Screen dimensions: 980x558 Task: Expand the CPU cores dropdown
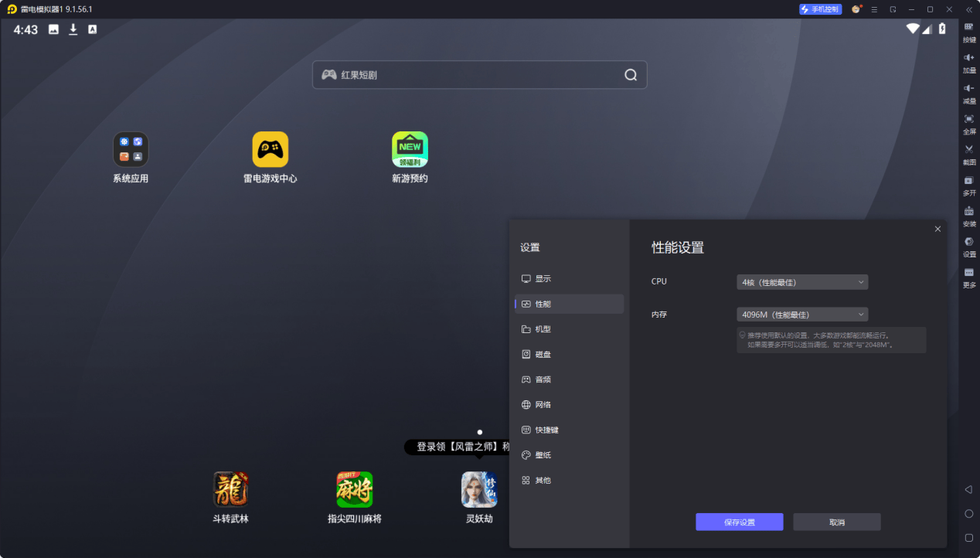(802, 282)
